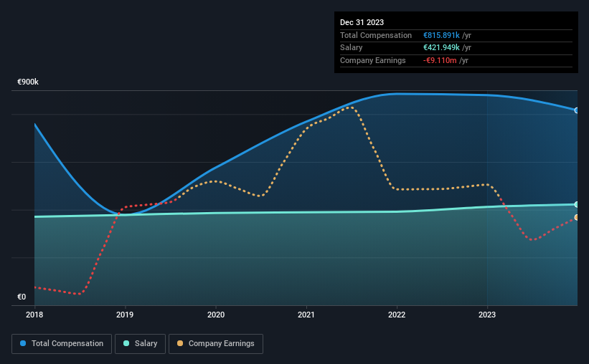This screenshot has width=589, height=364.
Task: Toggle the Company Earnings legend button
Action: (216, 344)
